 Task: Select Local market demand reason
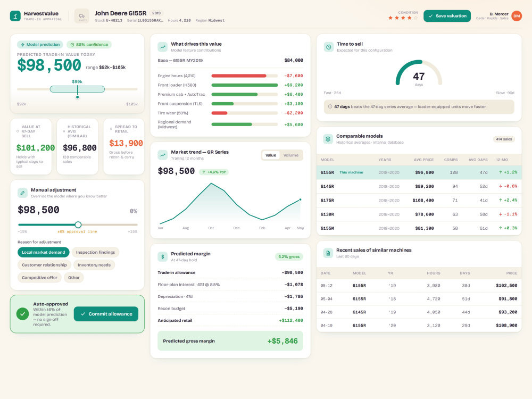(x=44, y=252)
